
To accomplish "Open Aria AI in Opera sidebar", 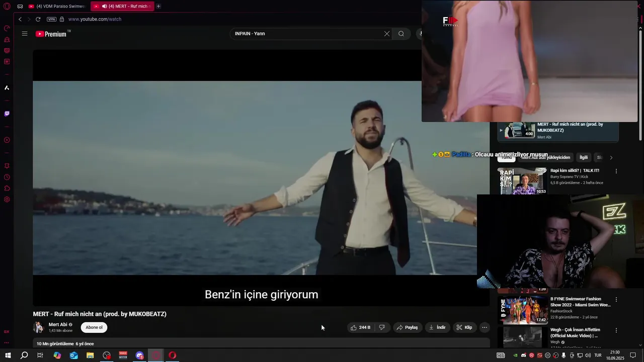I will click(x=7, y=88).
